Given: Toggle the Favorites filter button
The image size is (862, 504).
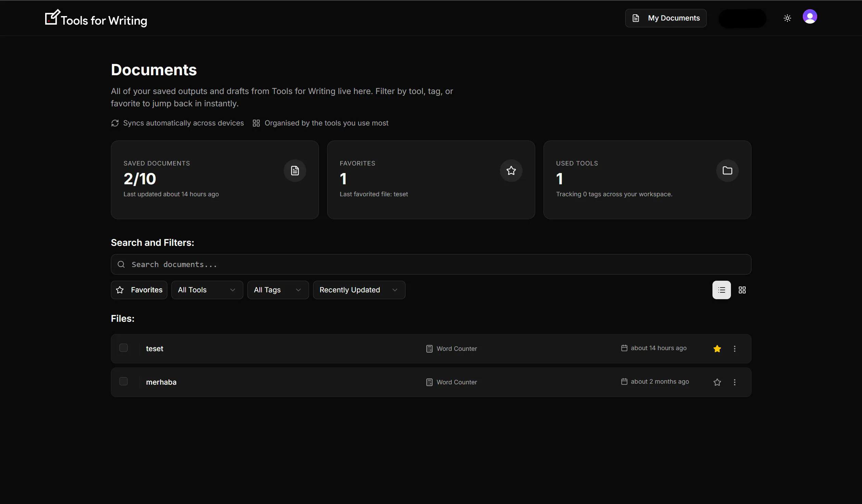Looking at the screenshot, I should pos(139,290).
